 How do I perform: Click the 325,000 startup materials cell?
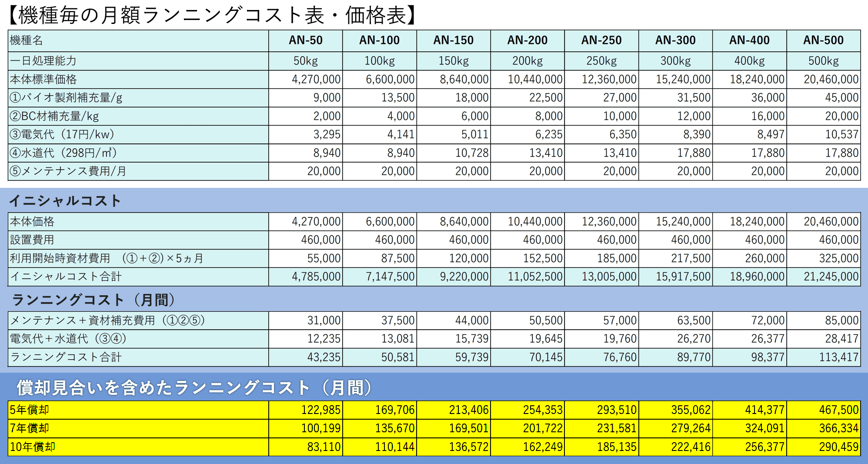pyautogui.click(x=824, y=258)
